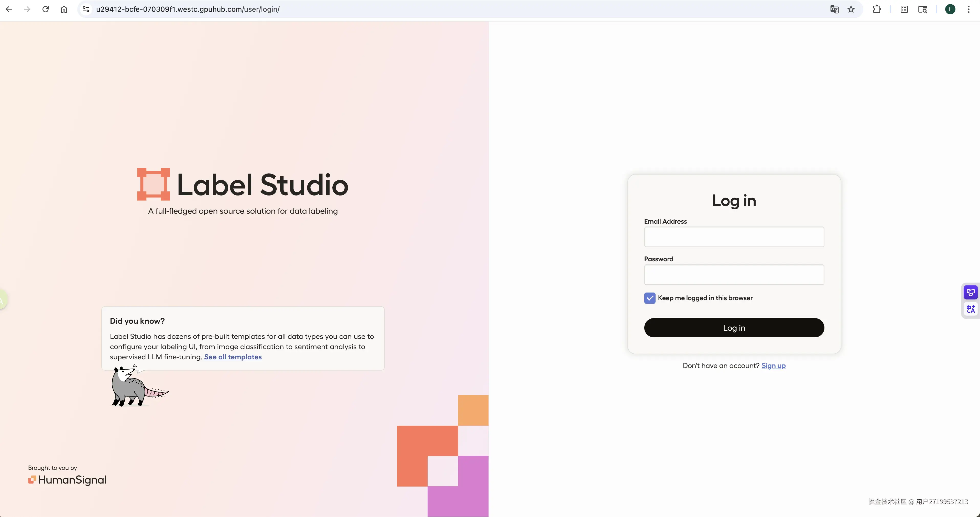Click the HumanSignal logo

67,480
